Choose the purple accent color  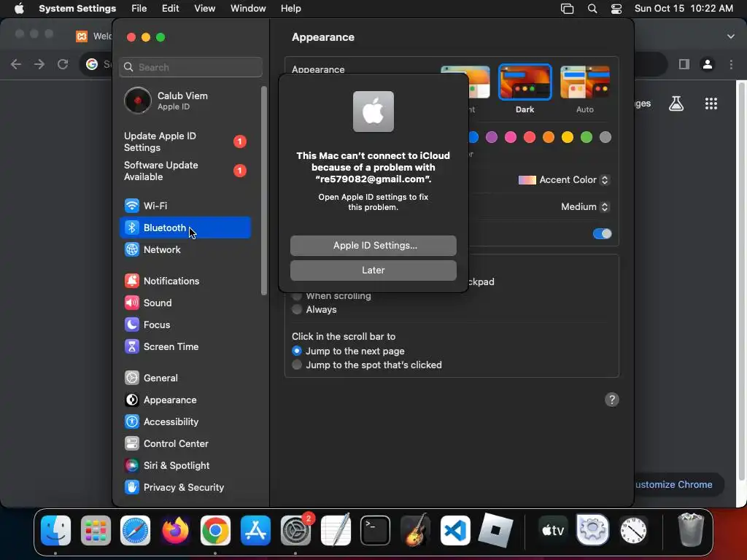(x=491, y=138)
